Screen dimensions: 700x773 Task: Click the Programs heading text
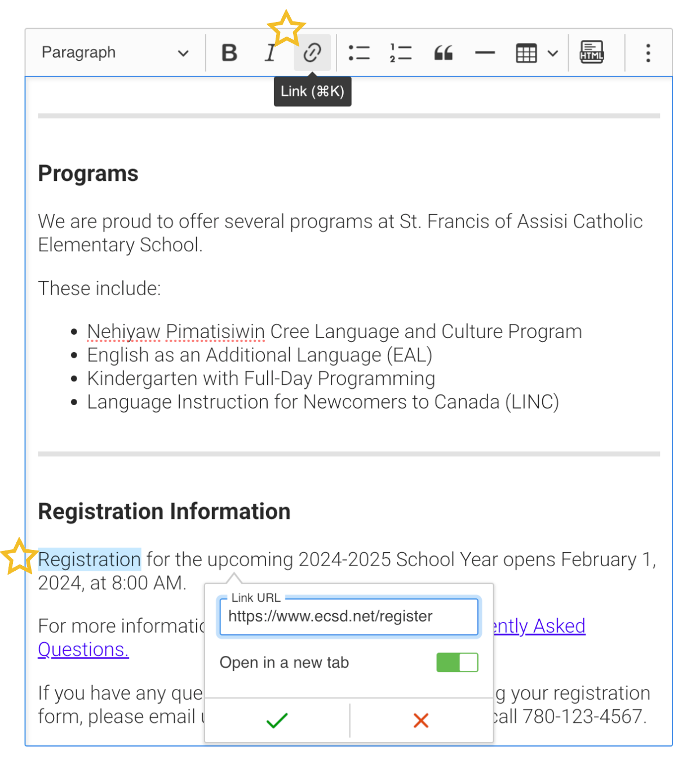pyautogui.click(x=88, y=174)
